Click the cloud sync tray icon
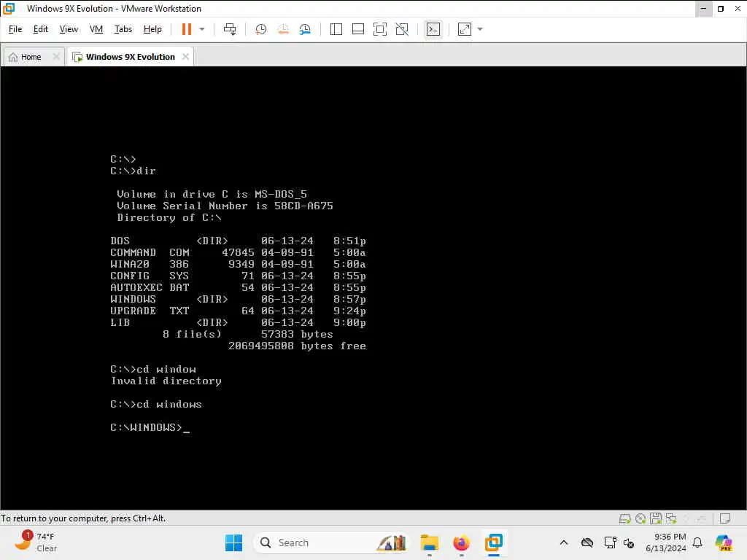This screenshot has width=747, height=560. tap(587, 542)
